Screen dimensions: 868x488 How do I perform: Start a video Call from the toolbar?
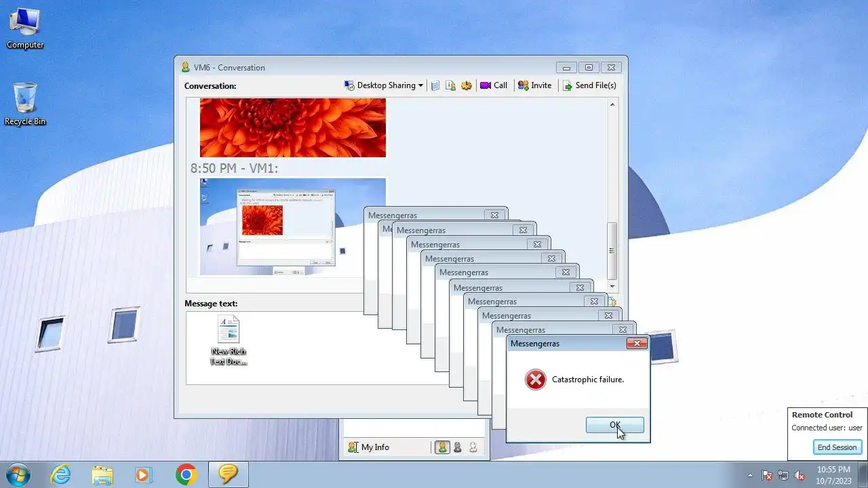[x=494, y=85]
